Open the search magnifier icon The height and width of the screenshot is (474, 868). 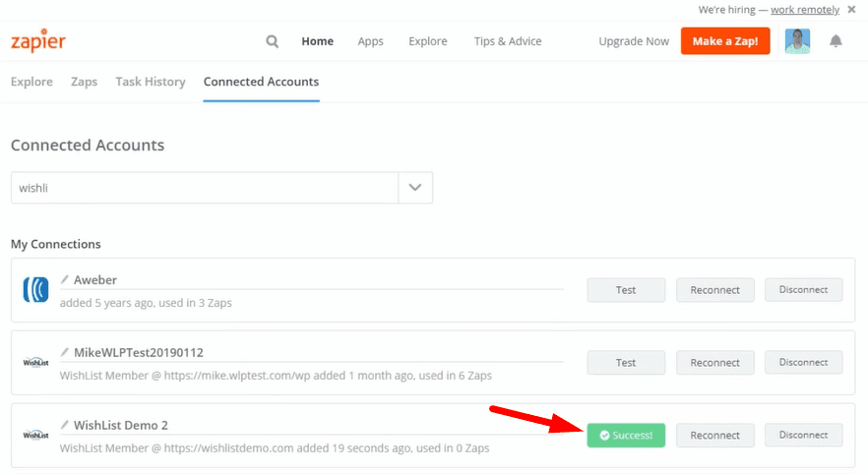point(272,41)
